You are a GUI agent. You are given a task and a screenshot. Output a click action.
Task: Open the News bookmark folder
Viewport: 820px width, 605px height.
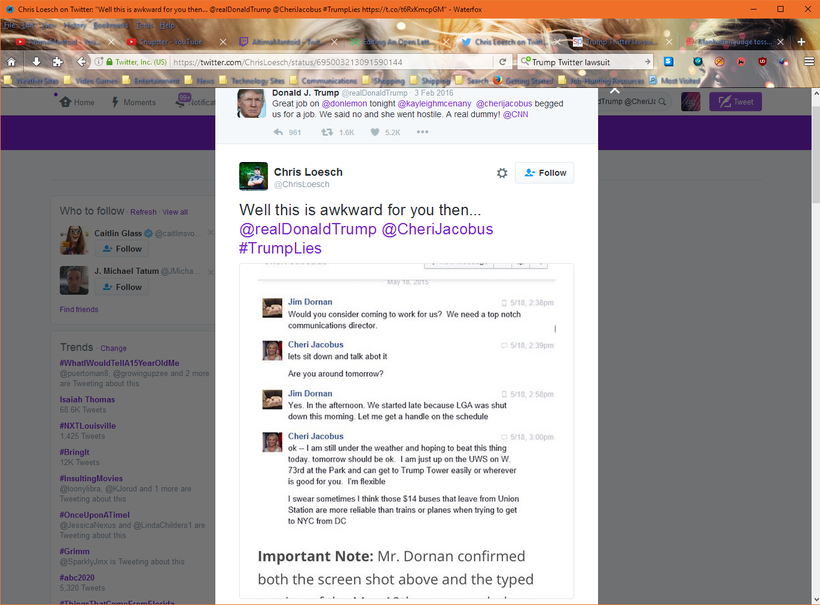[199, 81]
